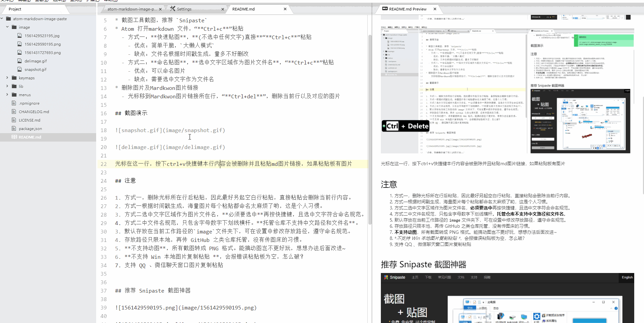The width and height of the screenshot is (644, 323).
Task: Switch to the Project panel tab
Action: [x=15, y=9]
